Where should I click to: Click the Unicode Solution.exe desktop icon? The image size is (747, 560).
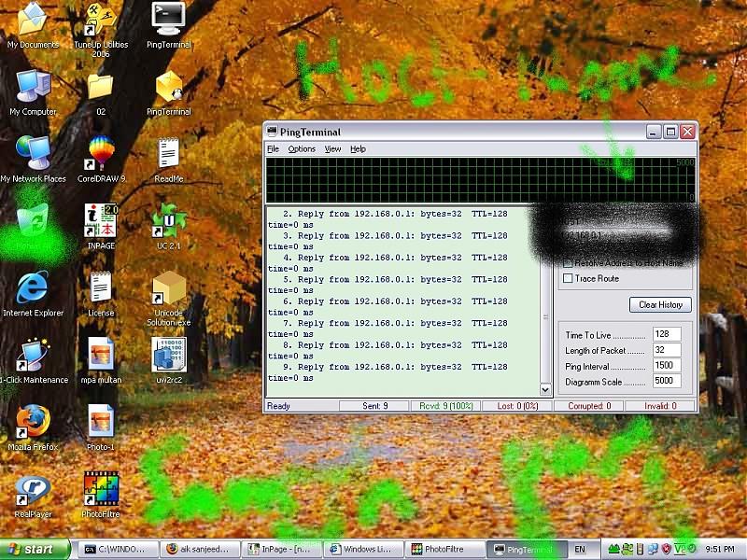[168, 287]
